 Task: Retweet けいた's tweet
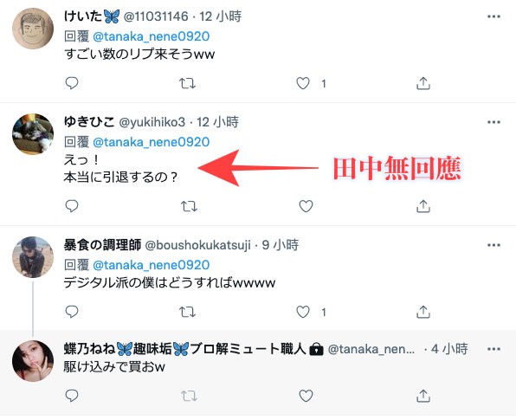187,83
